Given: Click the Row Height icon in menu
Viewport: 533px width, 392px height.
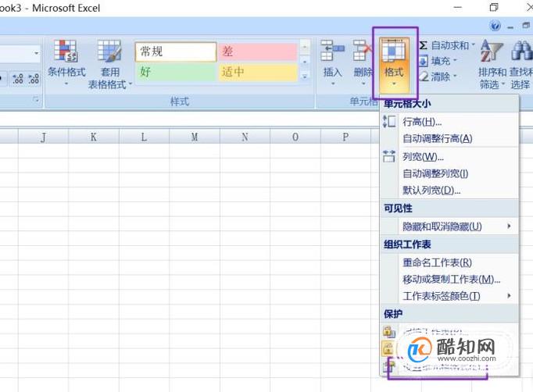Looking at the screenshot, I should point(389,121).
